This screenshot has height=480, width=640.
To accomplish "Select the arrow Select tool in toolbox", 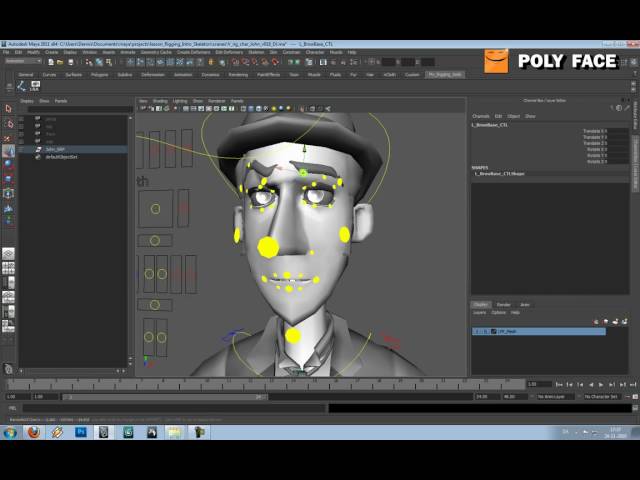I will pos(9,109).
